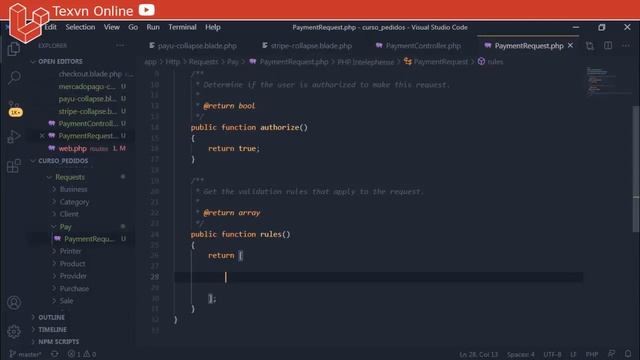This screenshot has height=360, width=640.
Task: Collapse the Pay folder
Action: 65,227
